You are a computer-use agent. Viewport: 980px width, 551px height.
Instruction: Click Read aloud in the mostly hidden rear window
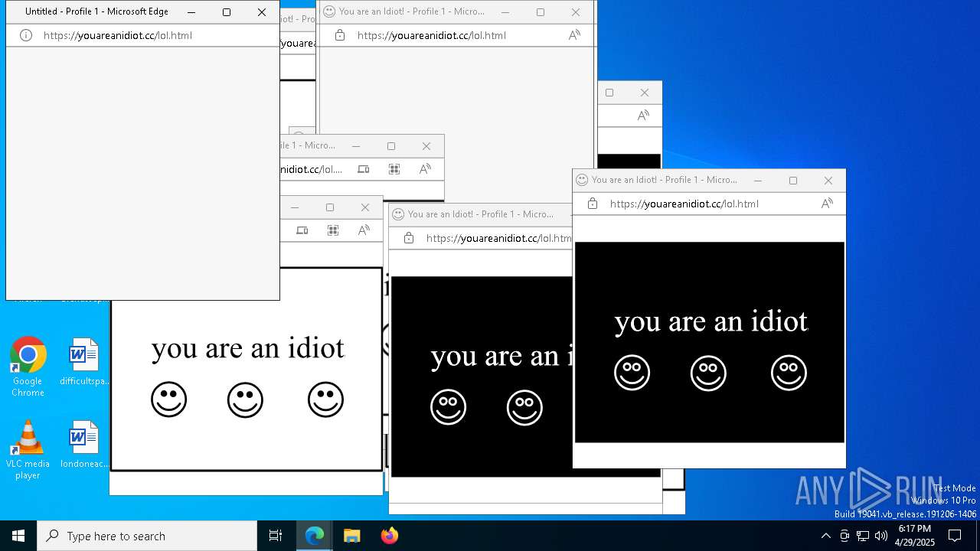(643, 116)
